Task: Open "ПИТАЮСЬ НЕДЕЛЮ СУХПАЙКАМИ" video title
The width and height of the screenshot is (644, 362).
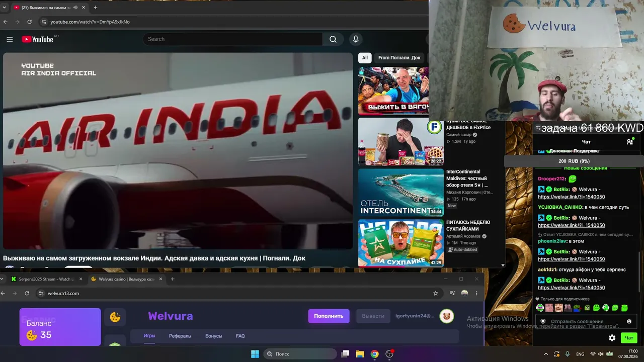Action: tap(468, 226)
